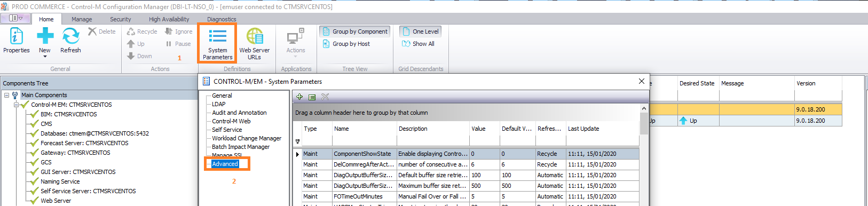Viewport: 868px width, 206px height.
Task: Select GCS component in tree
Action: (46, 162)
